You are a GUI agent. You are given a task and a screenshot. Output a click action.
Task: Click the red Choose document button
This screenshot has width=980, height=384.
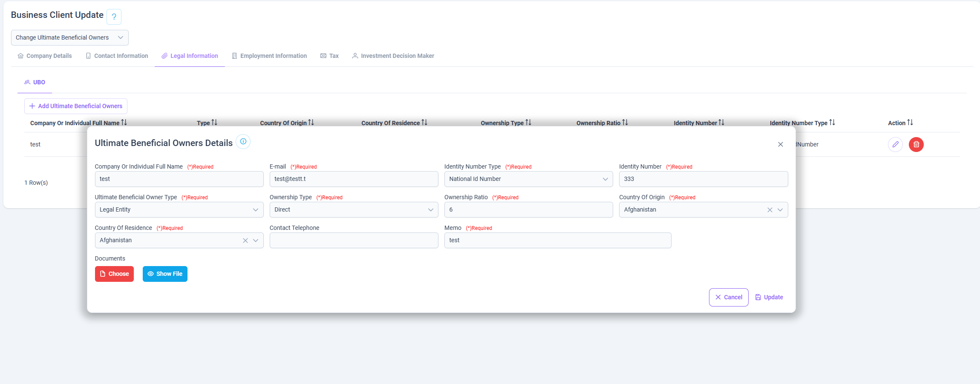pos(114,274)
